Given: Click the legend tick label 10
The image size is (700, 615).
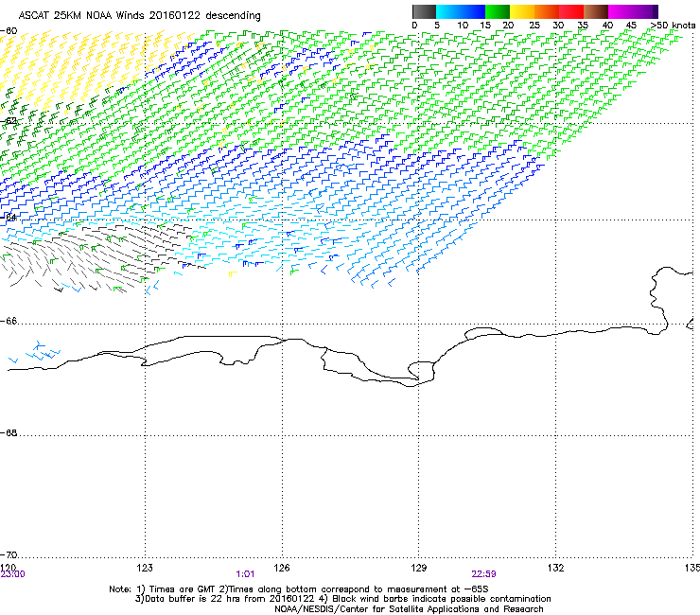Looking at the screenshot, I should (x=463, y=26).
